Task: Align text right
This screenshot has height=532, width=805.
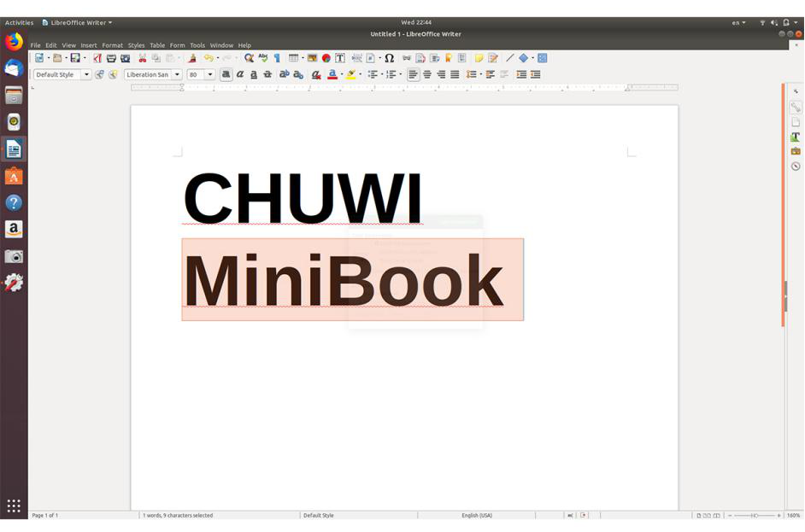Action: (441, 74)
